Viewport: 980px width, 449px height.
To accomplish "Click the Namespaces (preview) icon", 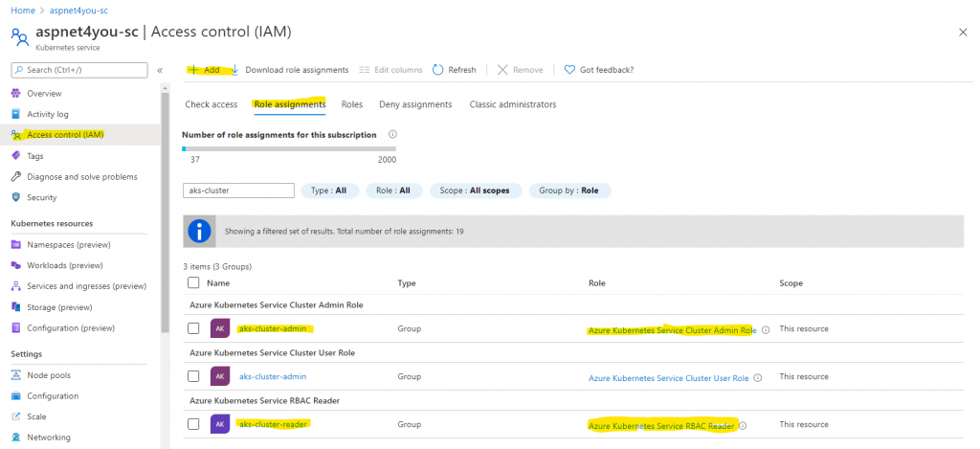I will coord(16,244).
